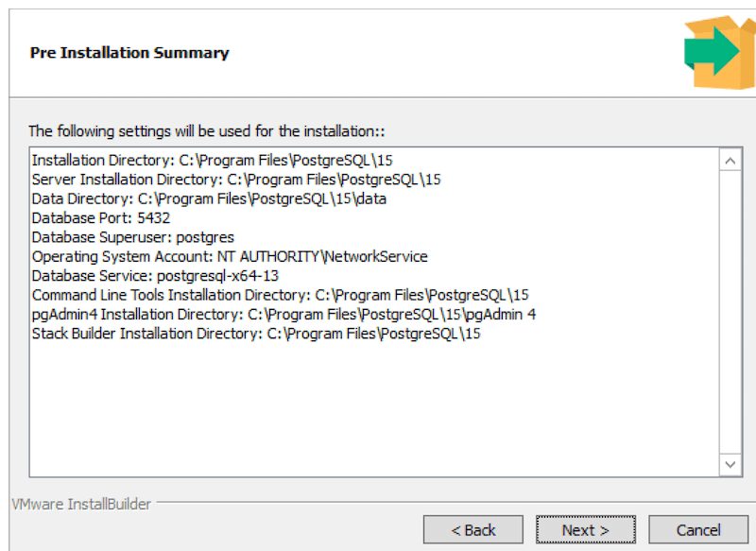Click the Back button
This screenshot has width=756, height=551.
[x=472, y=529]
